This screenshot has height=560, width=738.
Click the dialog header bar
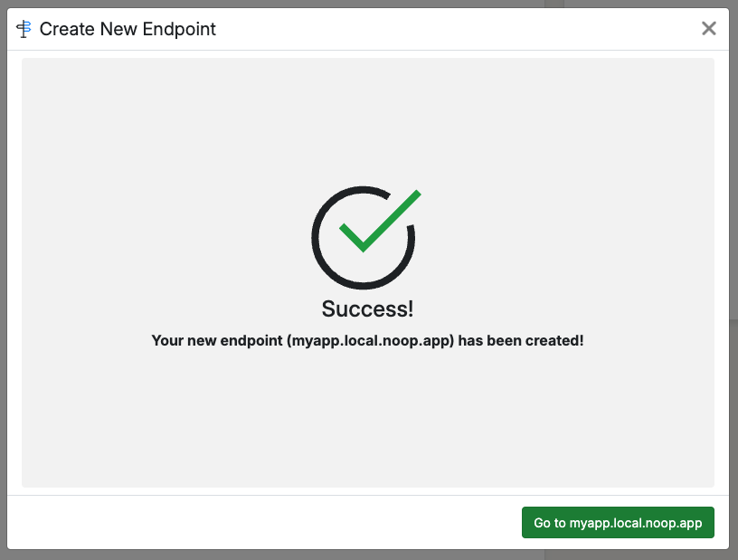pyautogui.click(x=362, y=28)
